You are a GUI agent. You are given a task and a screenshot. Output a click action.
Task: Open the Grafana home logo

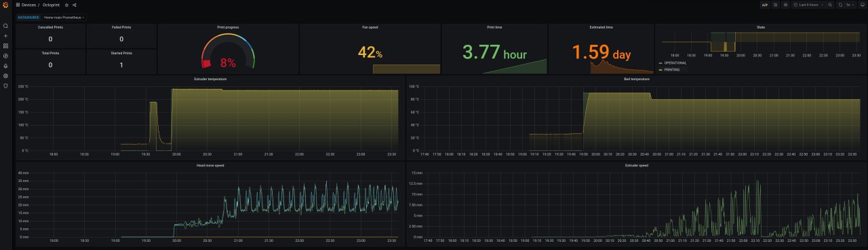[x=5, y=5]
